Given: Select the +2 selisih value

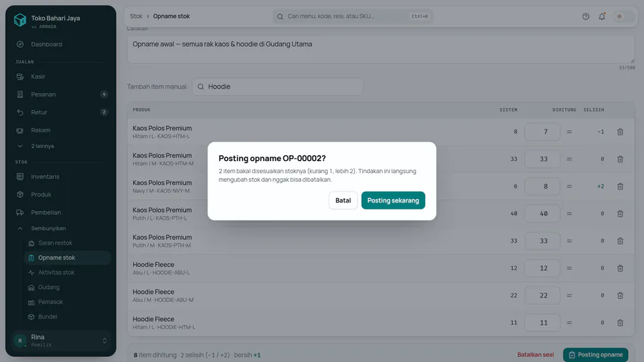Looking at the screenshot, I should click(600, 186).
